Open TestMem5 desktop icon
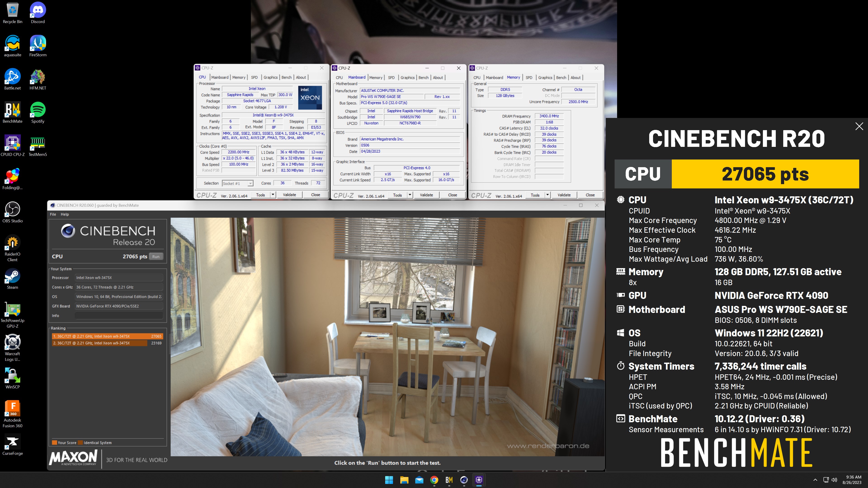The width and height of the screenshot is (868, 488). click(38, 145)
